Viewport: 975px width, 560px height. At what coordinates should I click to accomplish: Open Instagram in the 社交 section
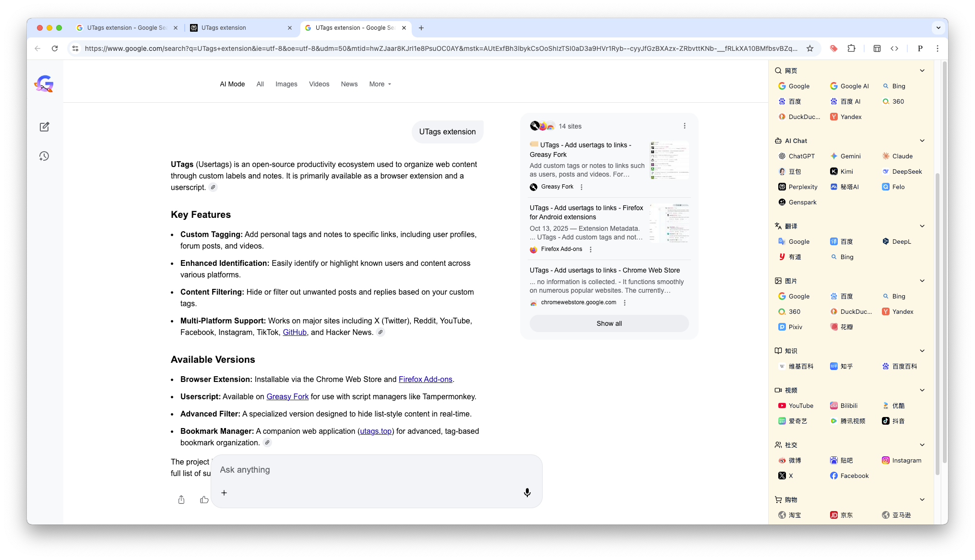click(x=906, y=460)
